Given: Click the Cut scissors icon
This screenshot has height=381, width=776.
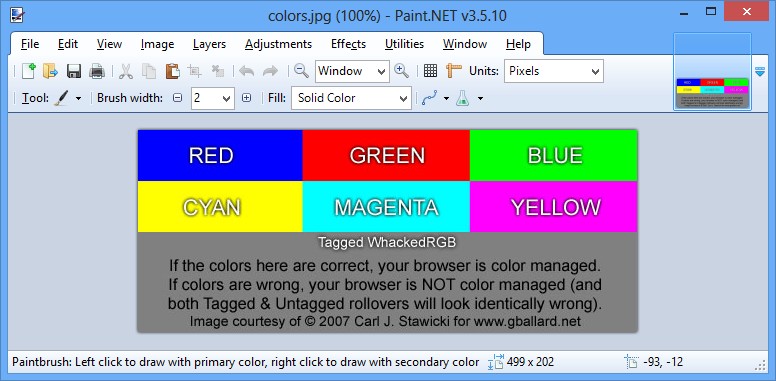Looking at the screenshot, I should [126, 71].
